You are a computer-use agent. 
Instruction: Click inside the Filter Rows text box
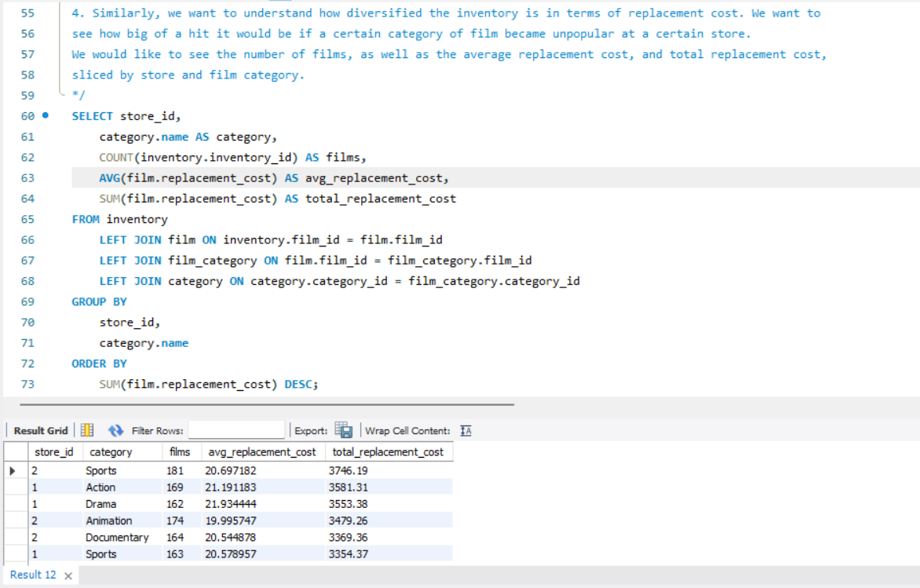(x=235, y=429)
